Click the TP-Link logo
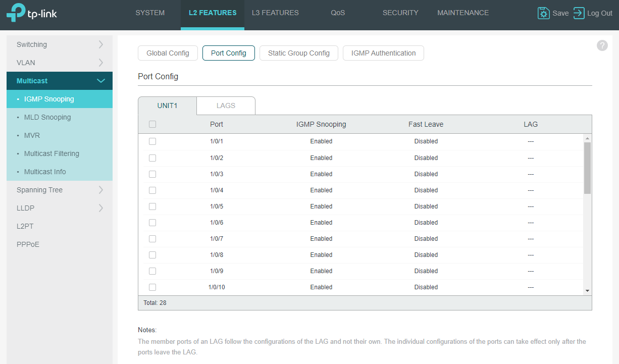The width and height of the screenshot is (619, 364). (x=32, y=13)
